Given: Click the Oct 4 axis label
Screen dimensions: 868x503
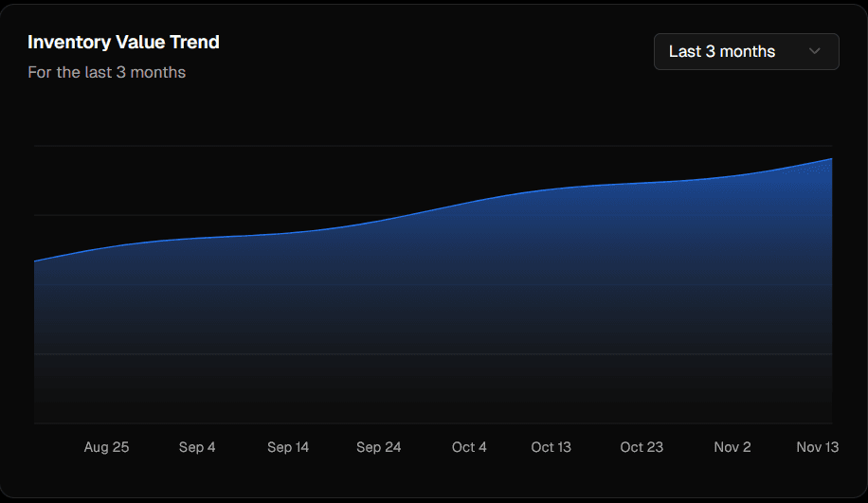Looking at the screenshot, I should (469, 447).
